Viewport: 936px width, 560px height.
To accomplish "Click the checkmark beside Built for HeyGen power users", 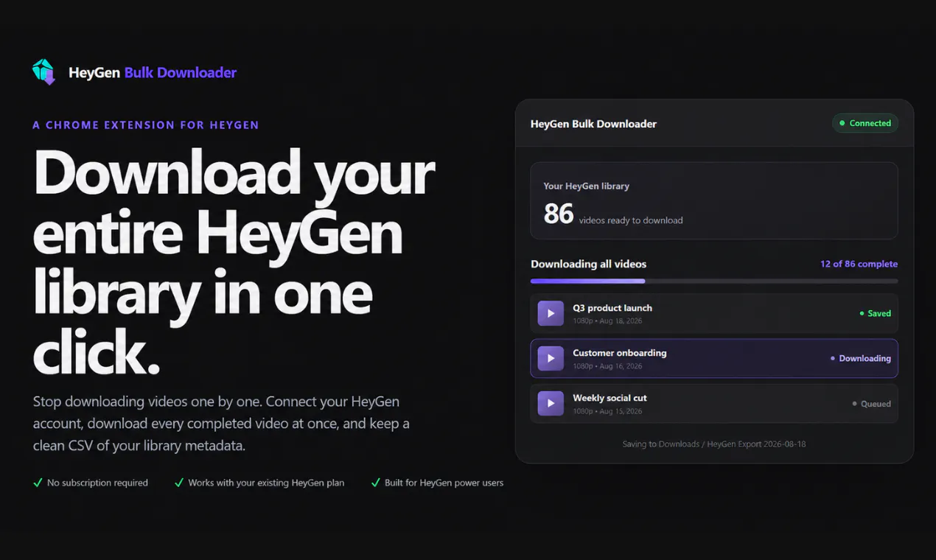I will (x=375, y=483).
